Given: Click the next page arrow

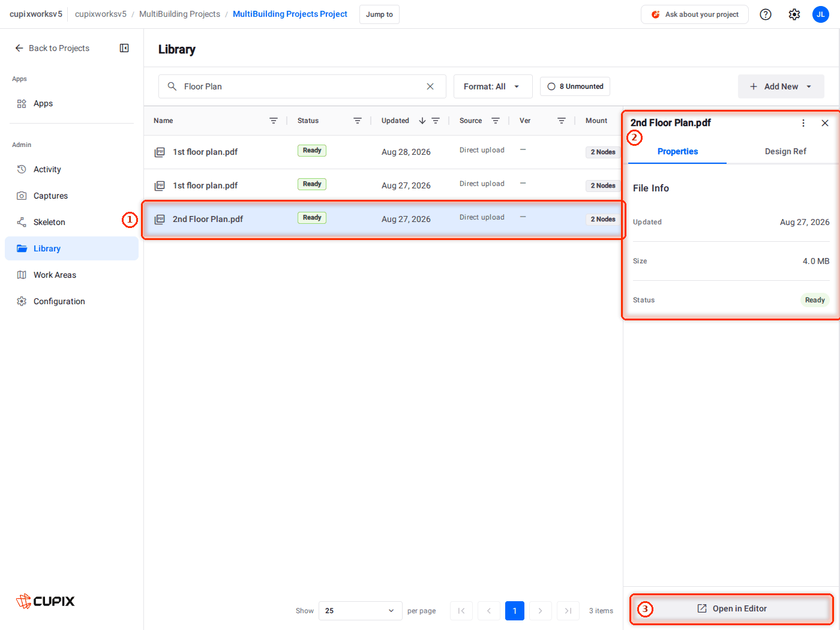Looking at the screenshot, I should pyautogui.click(x=541, y=611).
